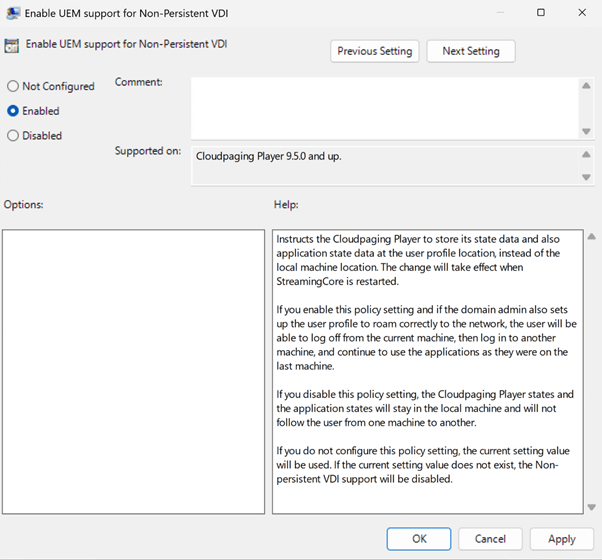Image resolution: width=602 pixels, height=560 pixels.
Task: Cancel the policy changes
Action: (490, 539)
